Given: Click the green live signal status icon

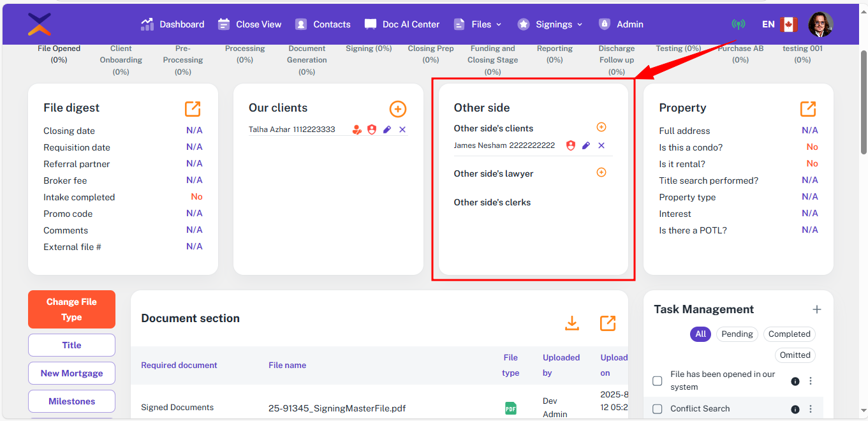Looking at the screenshot, I should pos(739,24).
